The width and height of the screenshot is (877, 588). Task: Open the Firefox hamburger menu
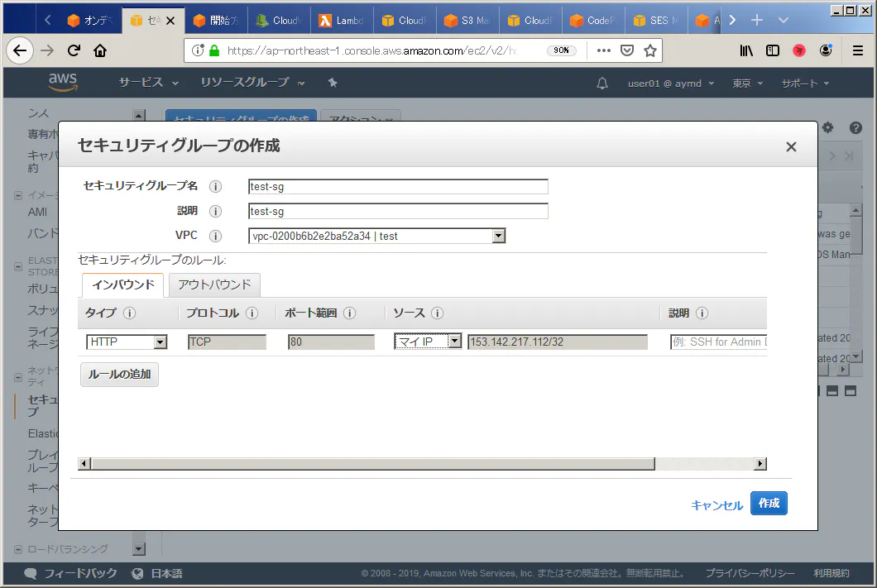point(857,51)
